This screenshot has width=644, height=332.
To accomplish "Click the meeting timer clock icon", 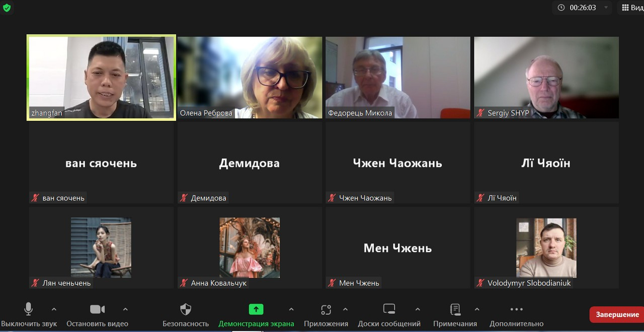I will [x=561, y=8].
